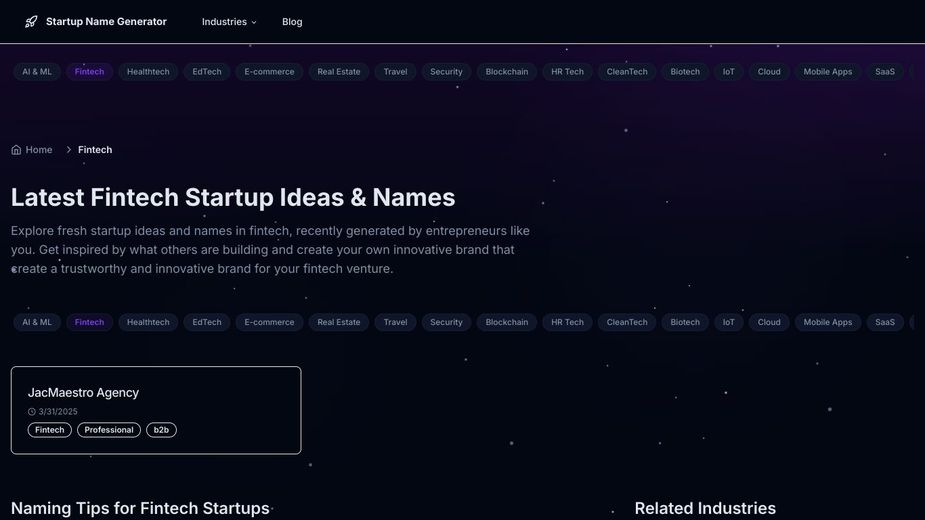The image size is (925, 520).
Task: Select Travel in the lower category row
Action: pos(396,322)
